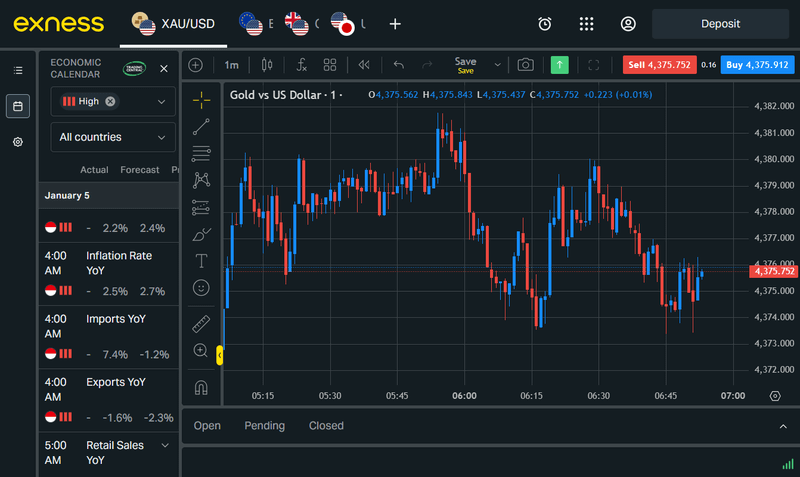Open the emoji icons drawing tool
The width and height of the screenshot is (800, 477).
coord(201,288)
